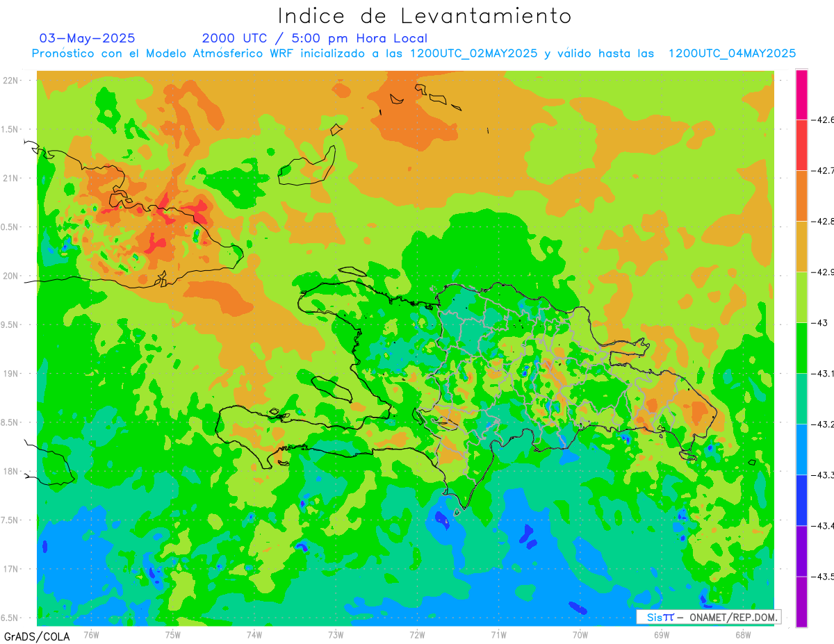This screenshot has height=644, width=834.
Task: Select the teal color bar segment between -43.1 and -43.2
Action: (801, 399)
